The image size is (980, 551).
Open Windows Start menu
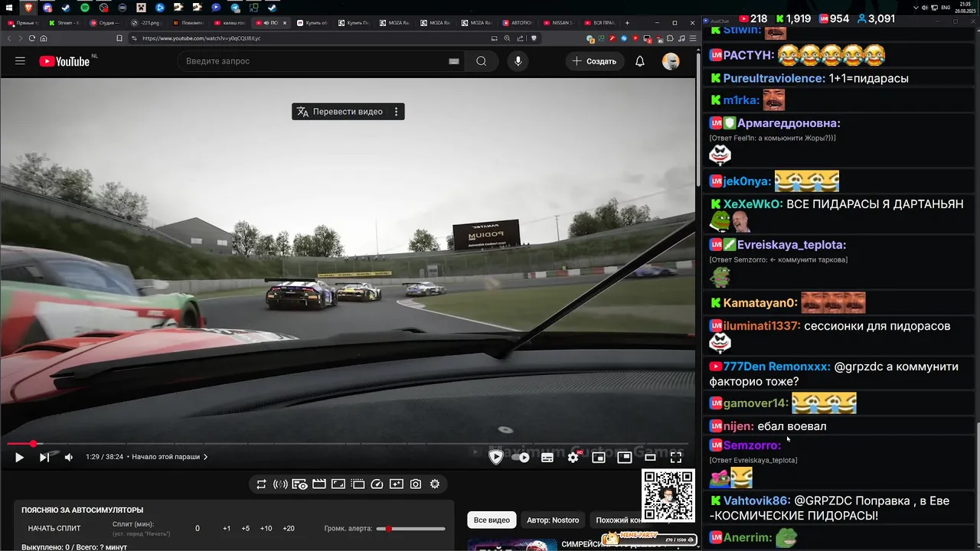click(11, 8)
